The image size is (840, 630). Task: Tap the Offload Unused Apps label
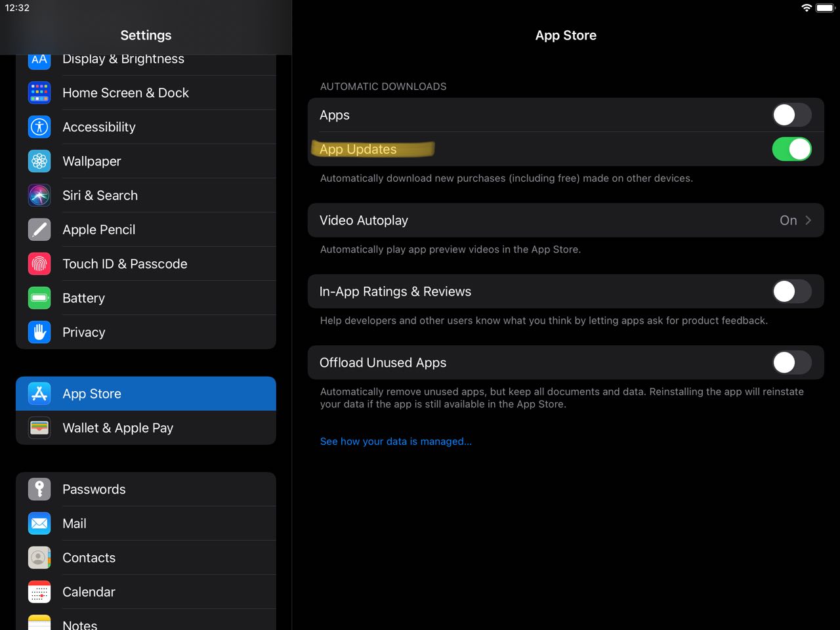[383, 363]
